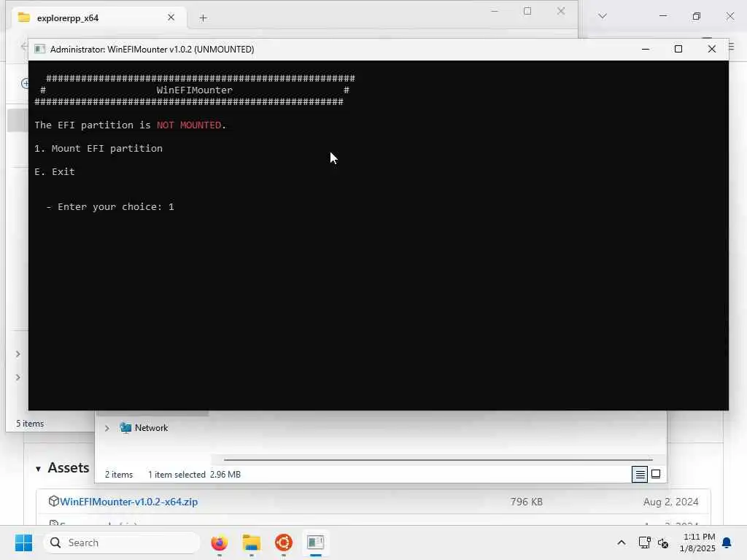Select the WinEFIMounter console taskbar icon

[x=315, y=542]
